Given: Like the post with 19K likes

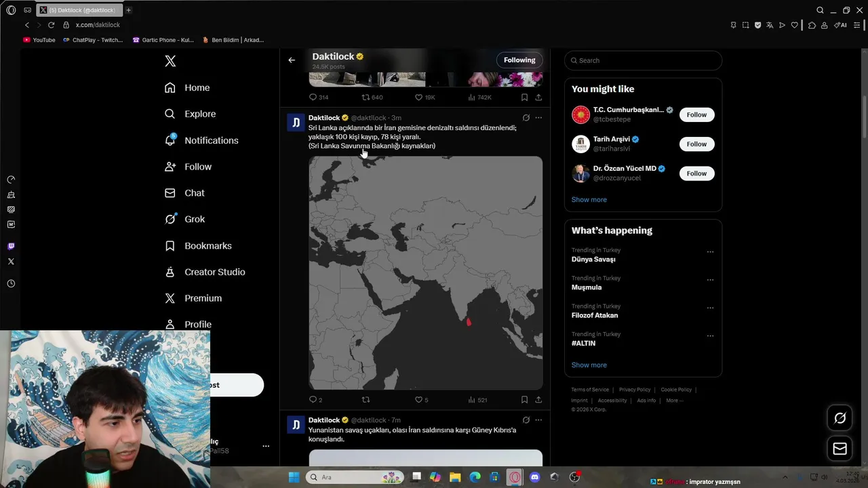Looking at the screenshot, I should 425,98.
